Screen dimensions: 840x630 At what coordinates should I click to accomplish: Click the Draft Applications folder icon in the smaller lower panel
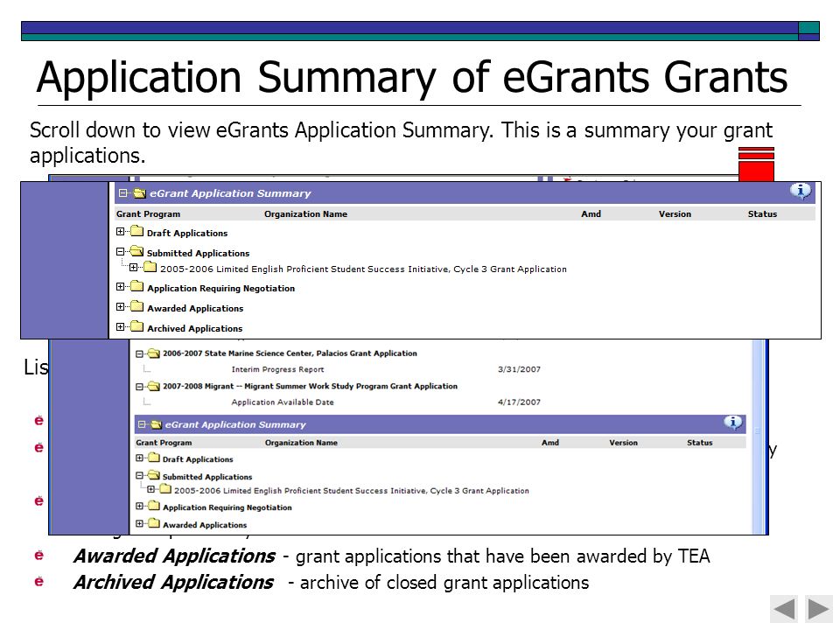(154, 458)
